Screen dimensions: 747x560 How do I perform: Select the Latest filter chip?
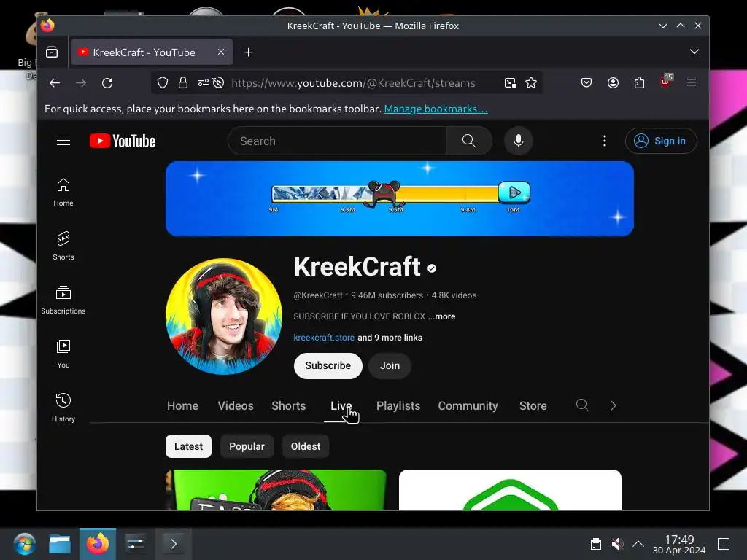188,446
